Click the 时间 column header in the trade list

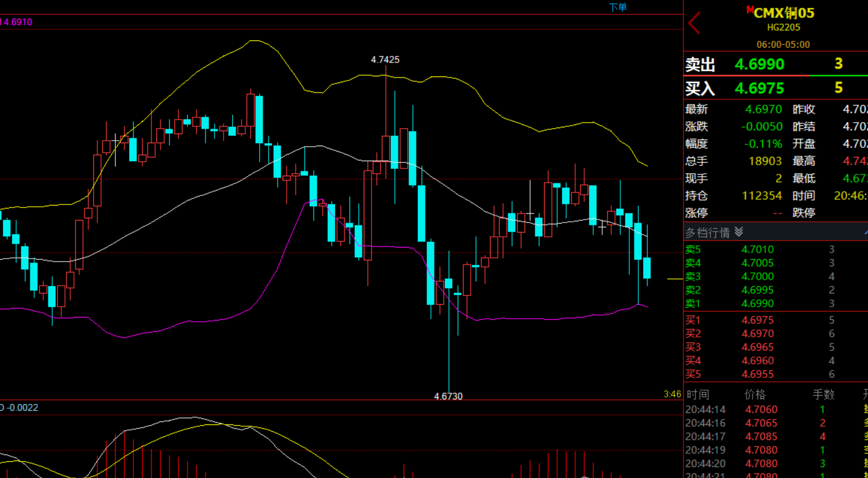click(698, 394)
